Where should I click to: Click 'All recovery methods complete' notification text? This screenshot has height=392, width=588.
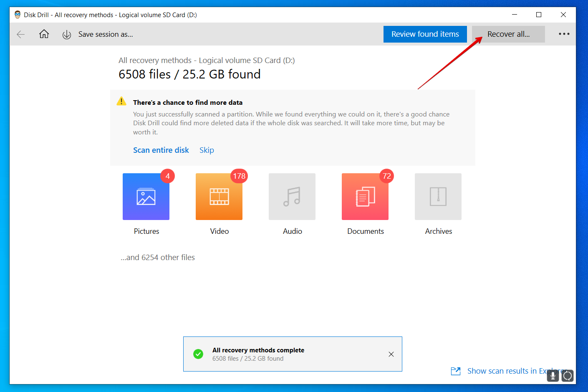(x=258, y=350)
